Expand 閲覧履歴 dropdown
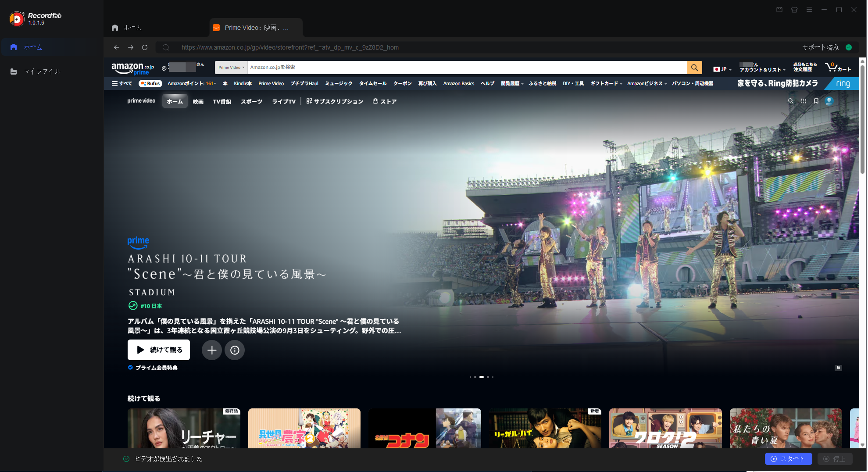Screen dimensions: 868x472 pos(512,83)
